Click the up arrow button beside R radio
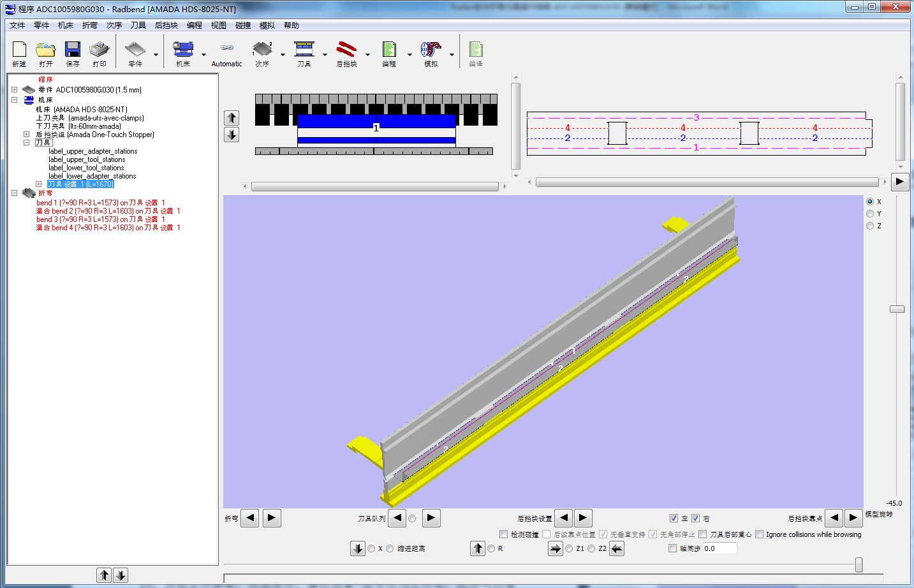Screen dimensions: 914x588 (x=478, y=548)
